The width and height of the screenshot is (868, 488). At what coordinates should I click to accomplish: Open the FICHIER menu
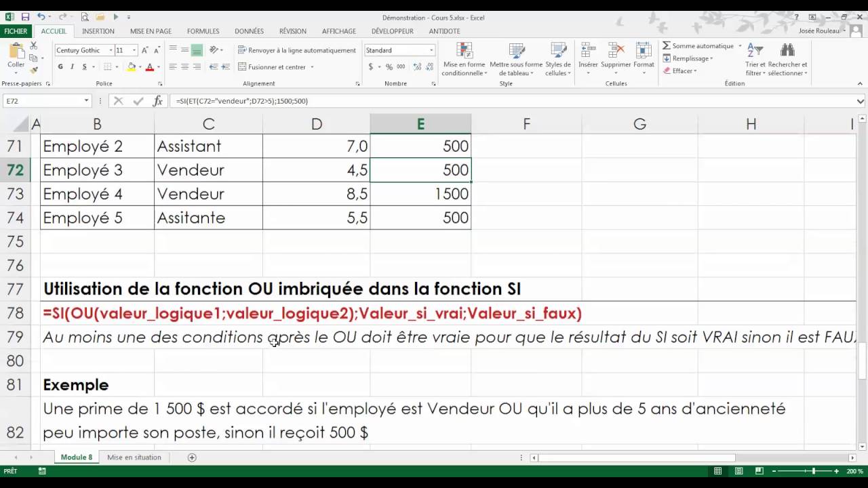coord(16,31)
